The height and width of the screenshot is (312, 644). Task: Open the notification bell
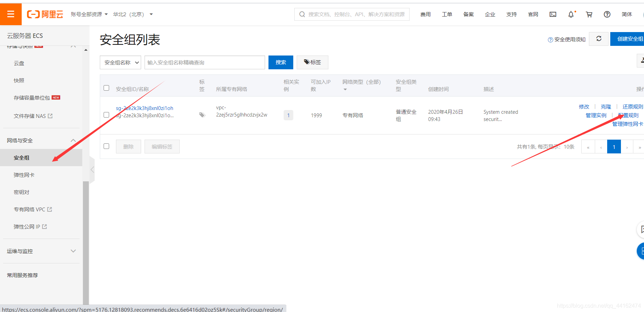pyautogui.click(x=571, y=14)
